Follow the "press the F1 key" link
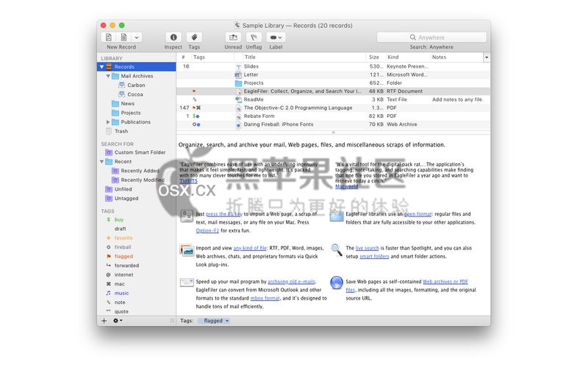This screenshot has height=368, width=588. pos(224,214)
